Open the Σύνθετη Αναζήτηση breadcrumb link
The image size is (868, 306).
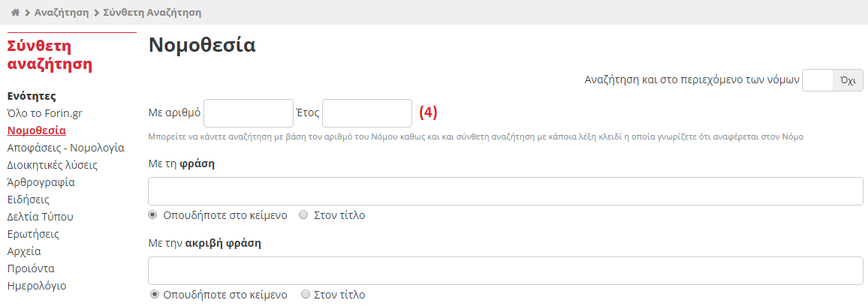pyautogui.click(x=152, y=12)
